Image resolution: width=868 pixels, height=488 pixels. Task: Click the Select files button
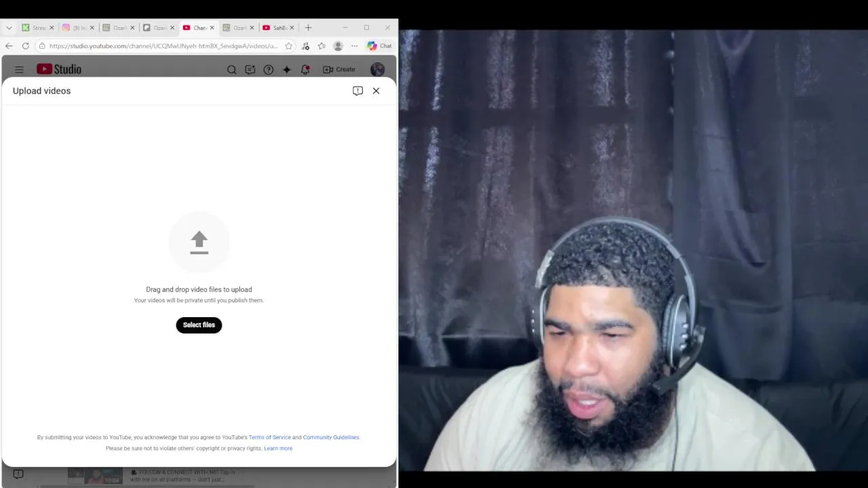pyautogui.click(x=199, y=325)
